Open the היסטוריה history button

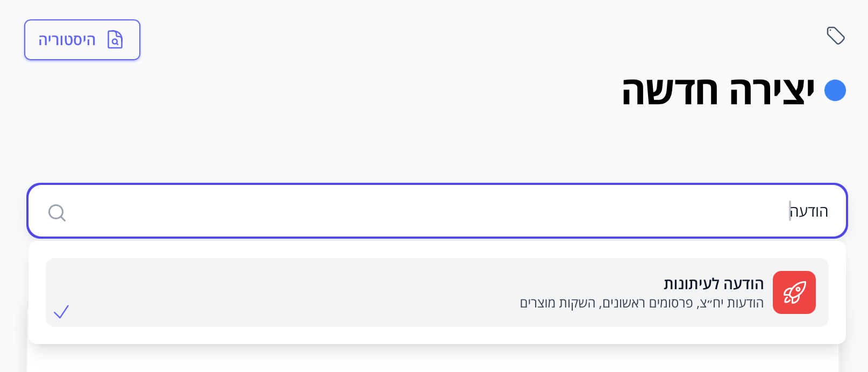[82, 40]
